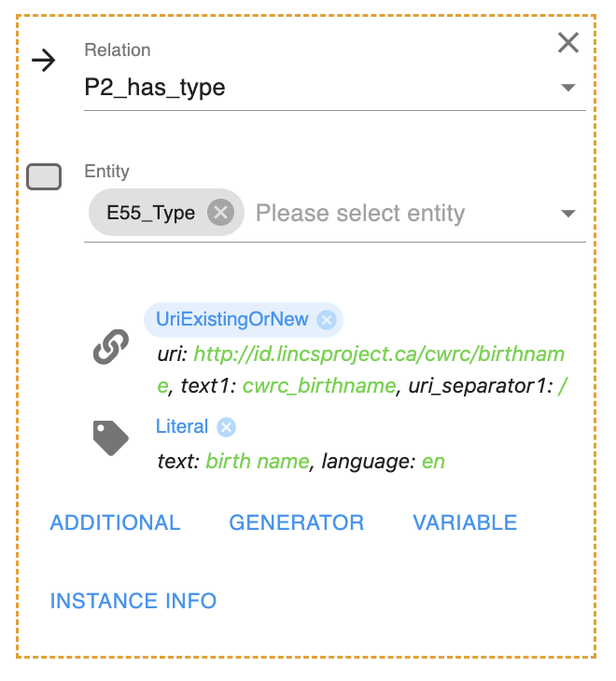This screenshot has width=616, height=681.
Task: Click the VARIABLE button
Action: click(465, 522)
